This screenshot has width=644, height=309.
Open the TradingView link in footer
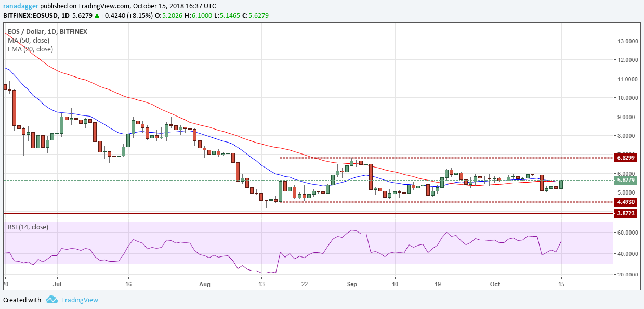(x=80, y=300)
